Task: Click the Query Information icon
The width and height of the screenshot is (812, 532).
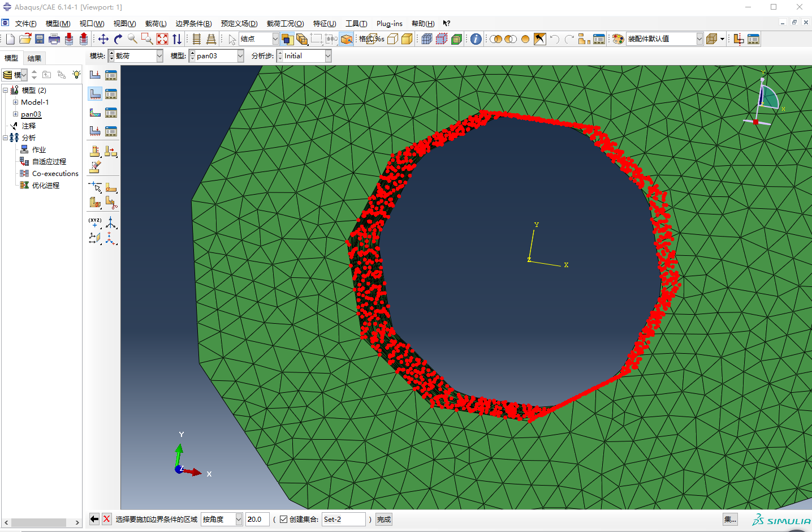Action: pyautogui.click(x=474, y=38)
